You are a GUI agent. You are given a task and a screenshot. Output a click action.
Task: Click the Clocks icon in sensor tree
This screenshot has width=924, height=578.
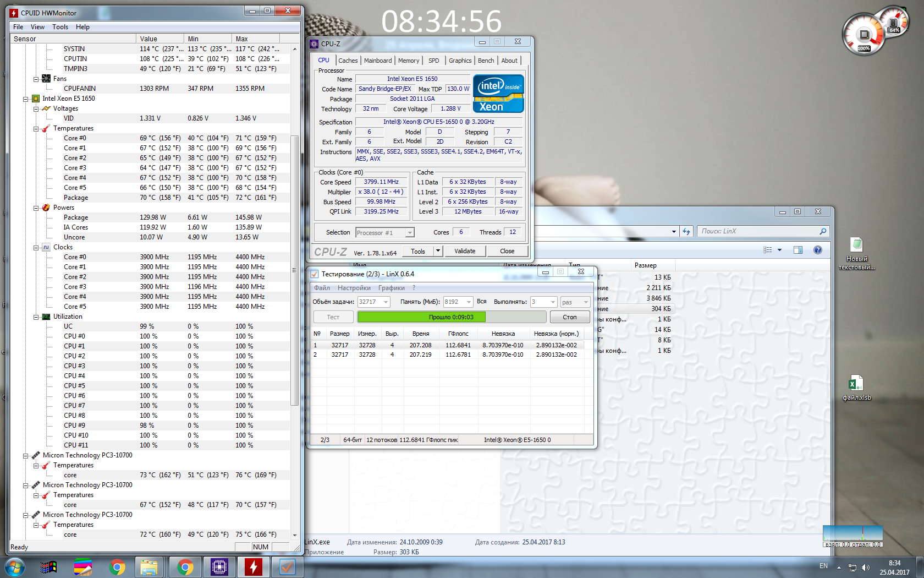pyautogui.click(x=46, y=247)
